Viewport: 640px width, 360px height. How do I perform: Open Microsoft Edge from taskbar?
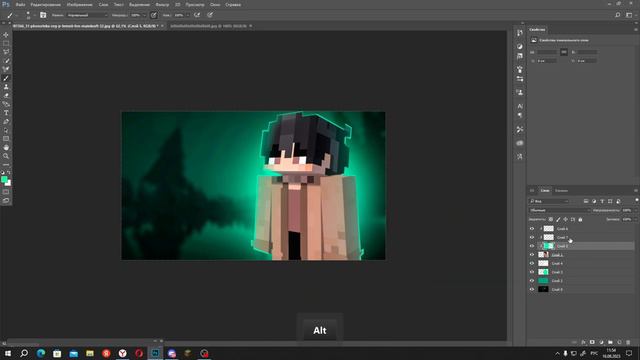(41, 353)
